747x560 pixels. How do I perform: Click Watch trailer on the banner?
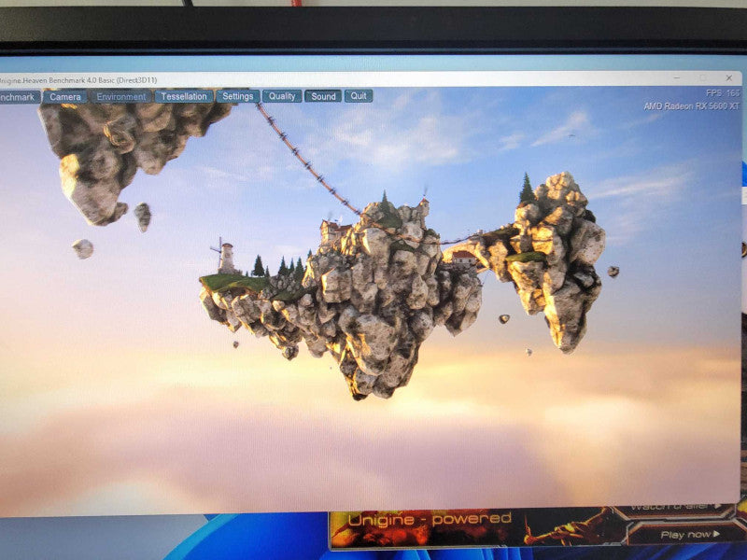point(675,507)
